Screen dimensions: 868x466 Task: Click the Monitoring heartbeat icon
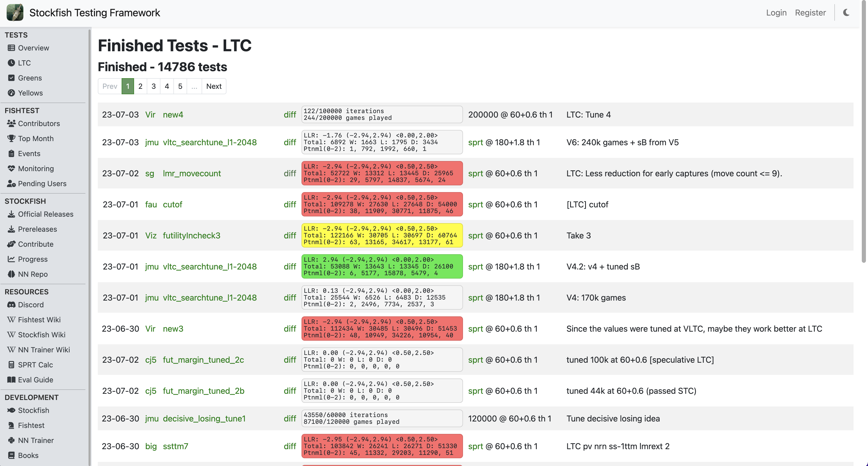(11, 168)
